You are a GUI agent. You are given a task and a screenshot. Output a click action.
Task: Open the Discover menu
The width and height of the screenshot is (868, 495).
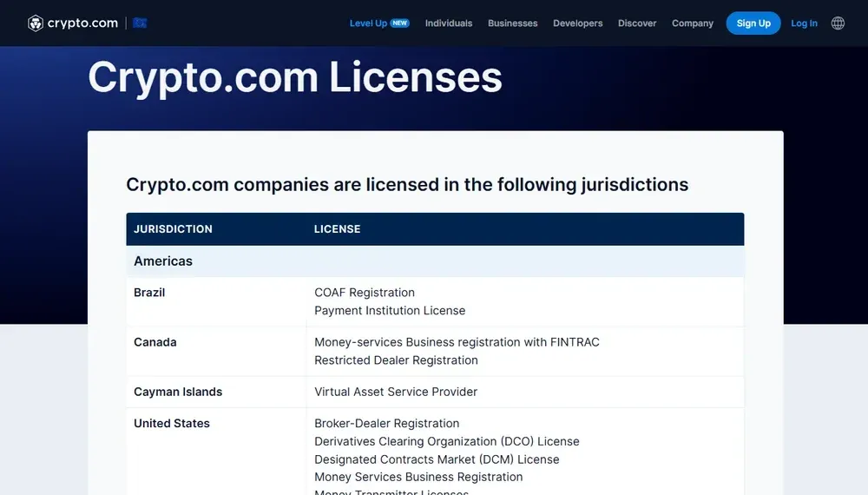click(637, 23)
